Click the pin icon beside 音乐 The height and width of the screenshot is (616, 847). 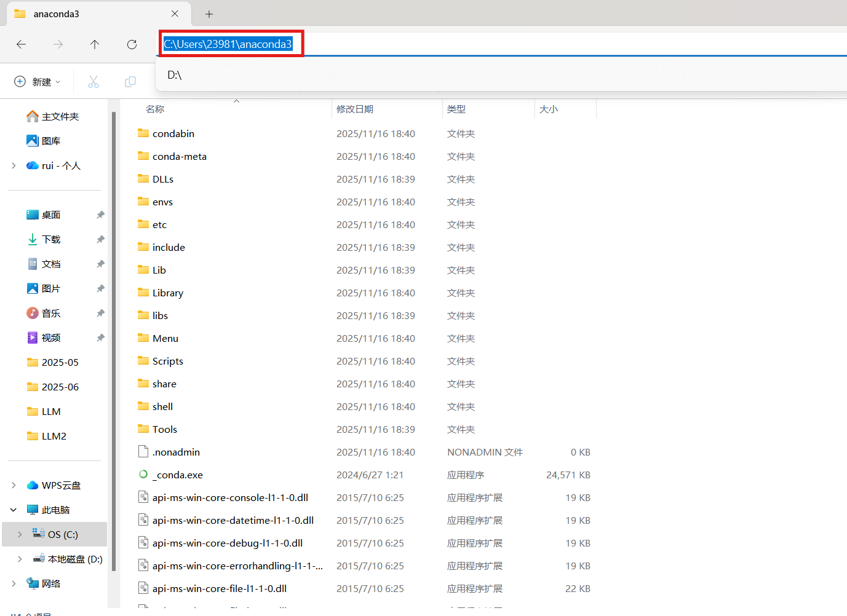[x=100, y=313]
